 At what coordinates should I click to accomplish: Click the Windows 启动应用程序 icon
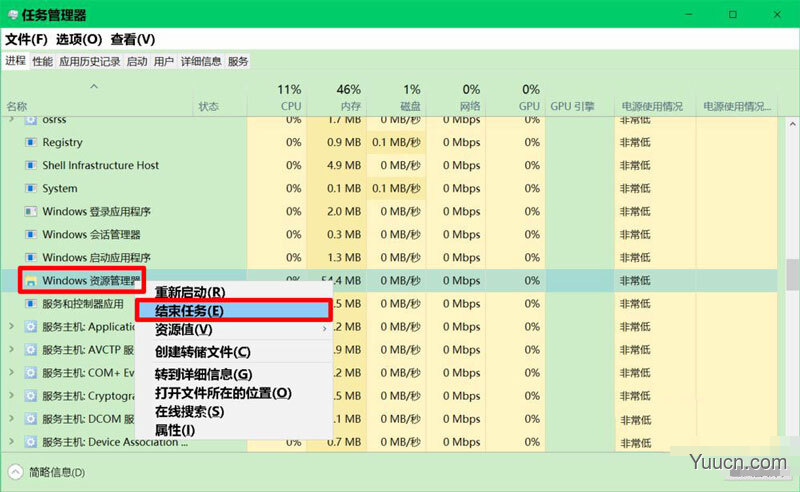click(x=31, y=257)
